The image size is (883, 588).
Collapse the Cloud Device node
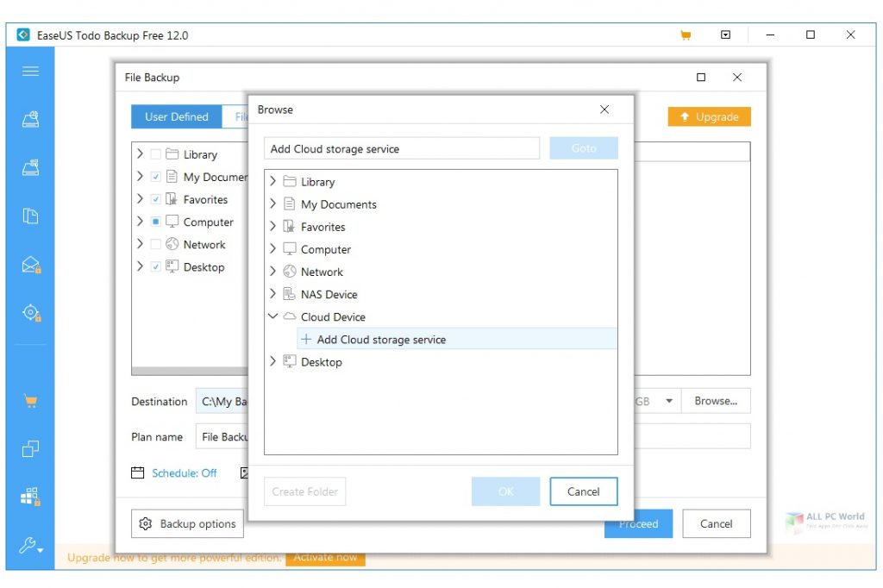click(x=273, y=316)
